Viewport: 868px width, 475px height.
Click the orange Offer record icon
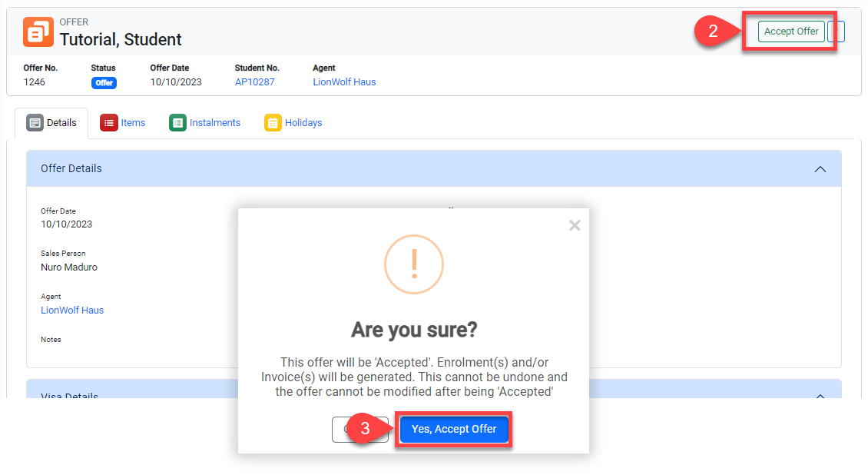tap(38, 32)
